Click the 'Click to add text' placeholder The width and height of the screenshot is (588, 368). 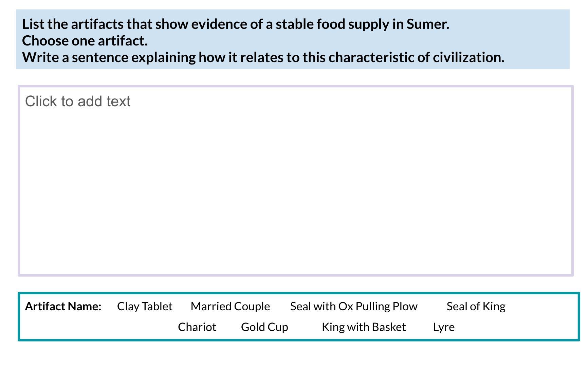78,102
